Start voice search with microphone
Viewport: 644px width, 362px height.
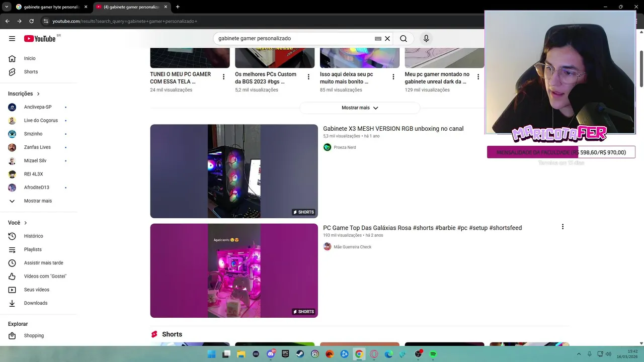pos(426,39)
